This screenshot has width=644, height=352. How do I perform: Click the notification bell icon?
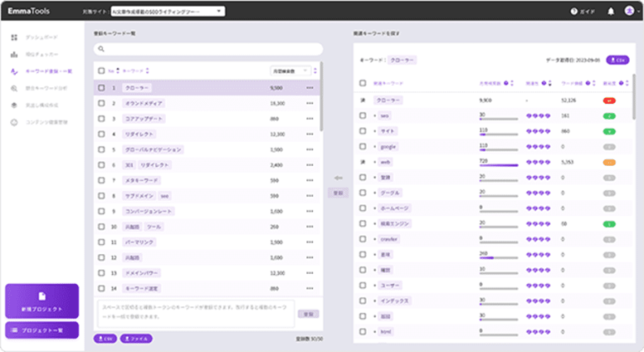[x=610, y=12]
